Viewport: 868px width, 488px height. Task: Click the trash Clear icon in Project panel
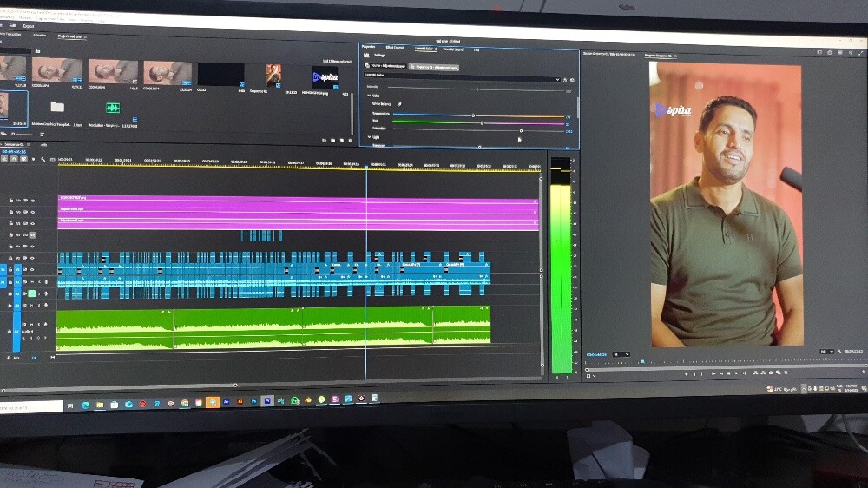coord(350,141)
